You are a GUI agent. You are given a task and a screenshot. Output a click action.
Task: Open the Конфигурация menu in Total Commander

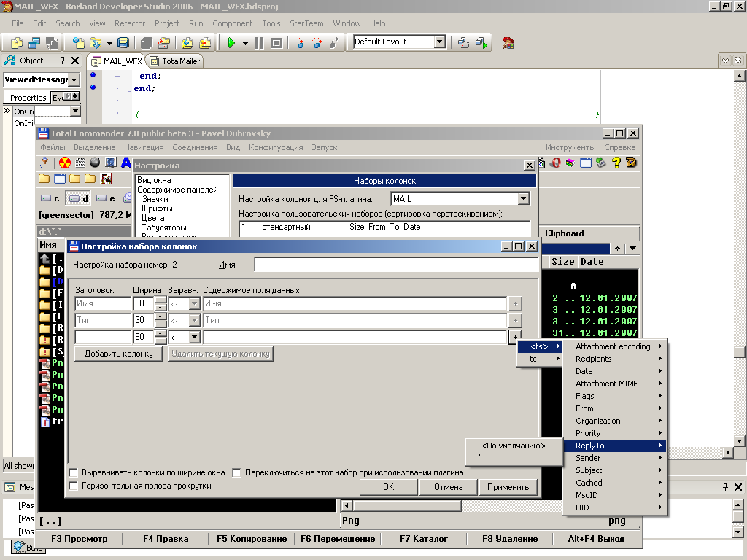(x=276, y=147)
